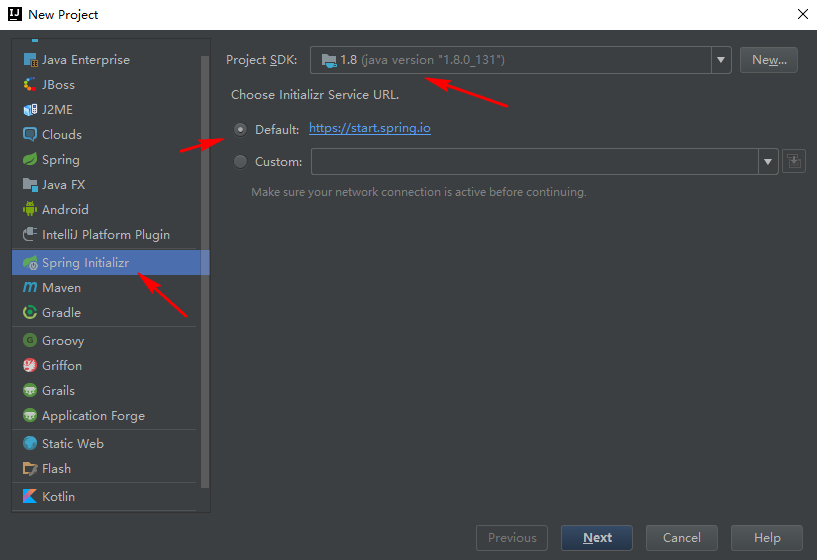Click the New... SDK button
Viewport: 817px width, 560px height.
(769, 60)
